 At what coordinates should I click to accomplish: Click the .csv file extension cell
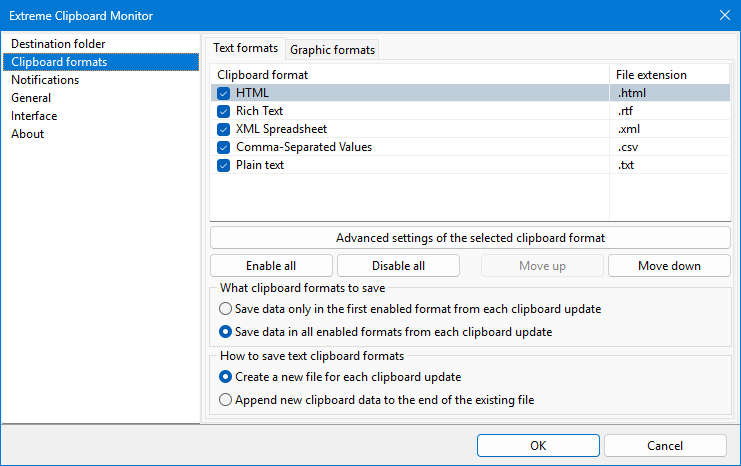[x=669, y=147]
